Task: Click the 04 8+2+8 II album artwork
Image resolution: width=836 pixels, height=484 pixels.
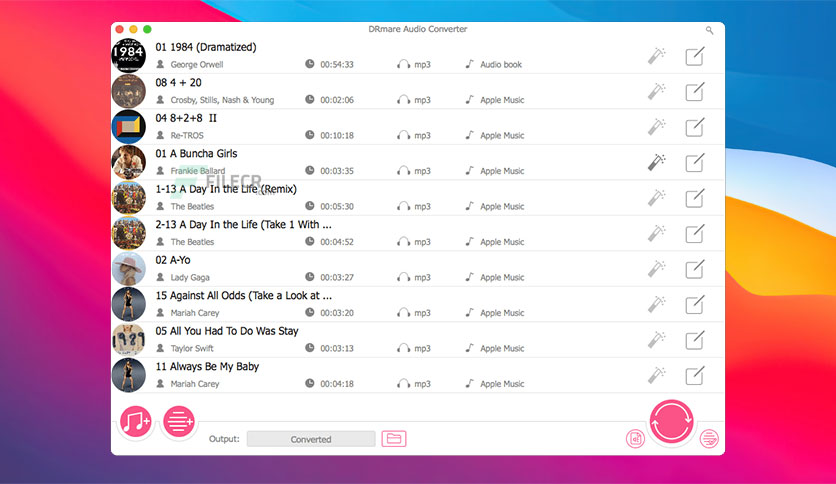Action: click(128, 127)
